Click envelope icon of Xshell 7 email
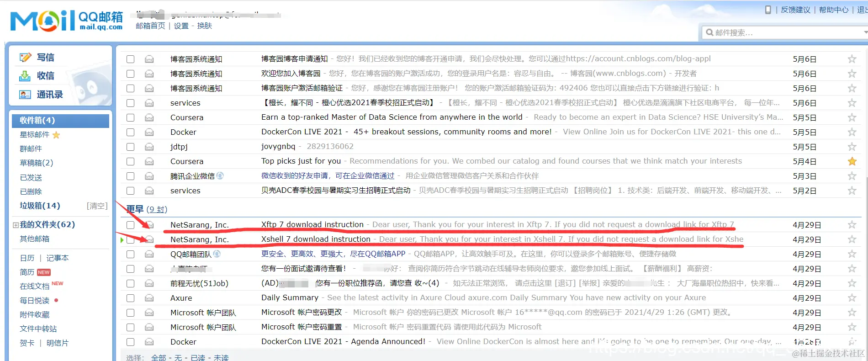Image resolution: width=868 pixels, height=361 pixels. pos(149,239)
